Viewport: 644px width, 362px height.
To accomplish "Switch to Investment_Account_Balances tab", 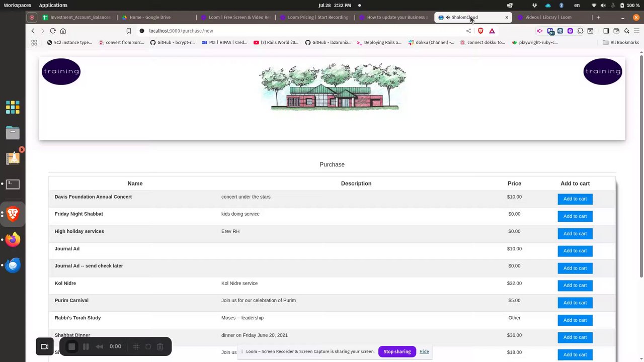I will [x=76, y=17].
